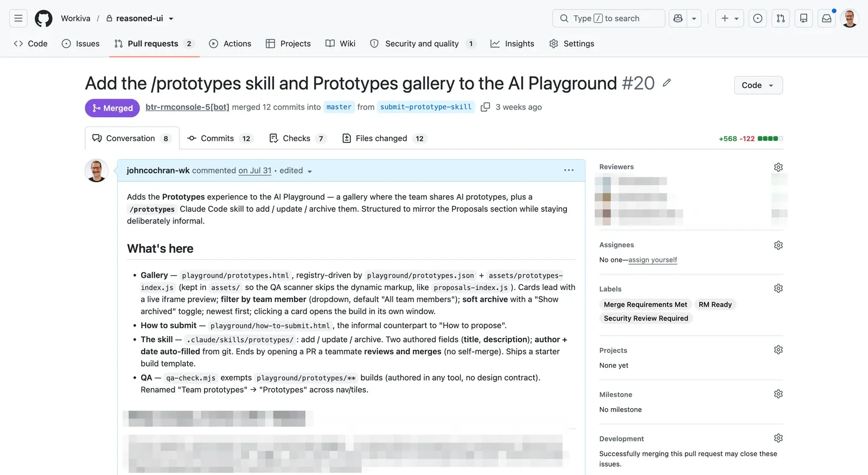
Task: Open the Reviewers settings gear
Action: coord(778,167)
